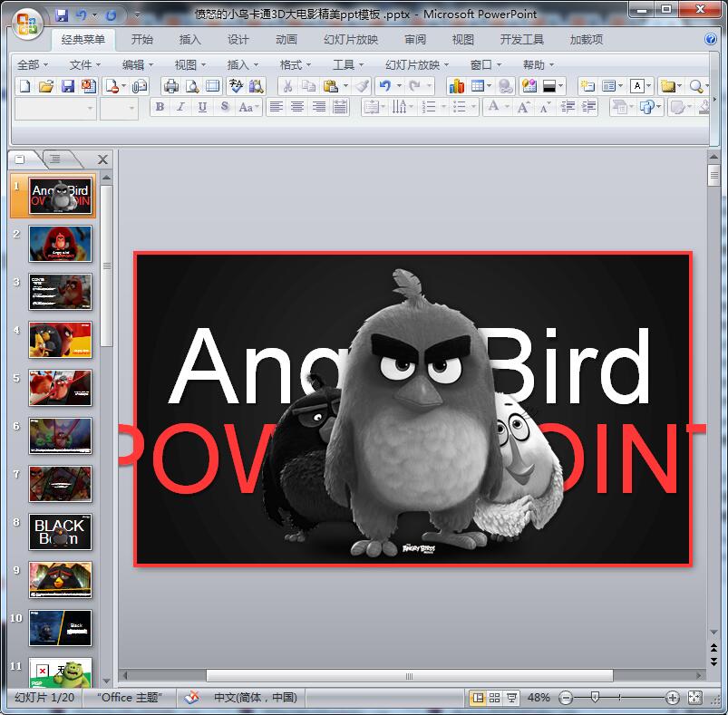
Task: Open Quick Access Toolbar customize arrow
Action: [x=137, y=14]
